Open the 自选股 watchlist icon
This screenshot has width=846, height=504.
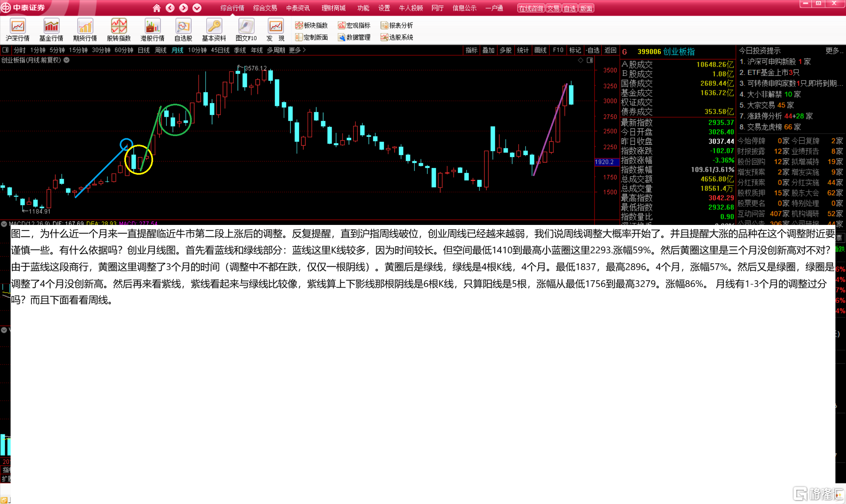coord(183,26)
